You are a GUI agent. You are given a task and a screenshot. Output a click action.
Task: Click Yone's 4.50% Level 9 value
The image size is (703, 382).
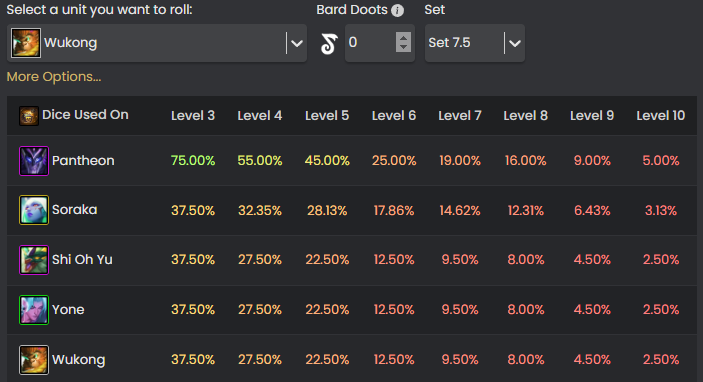tap(592, 309)
